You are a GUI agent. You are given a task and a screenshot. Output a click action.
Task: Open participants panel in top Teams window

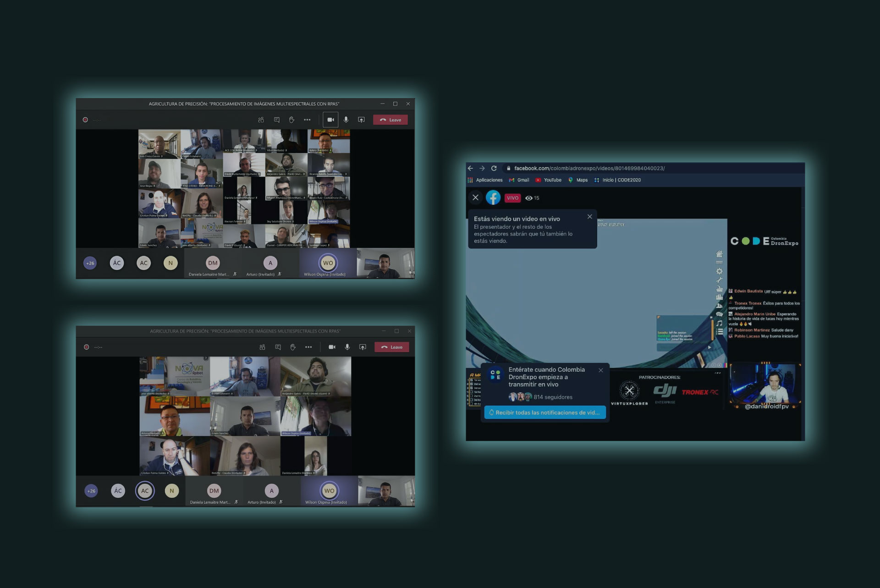261,120
